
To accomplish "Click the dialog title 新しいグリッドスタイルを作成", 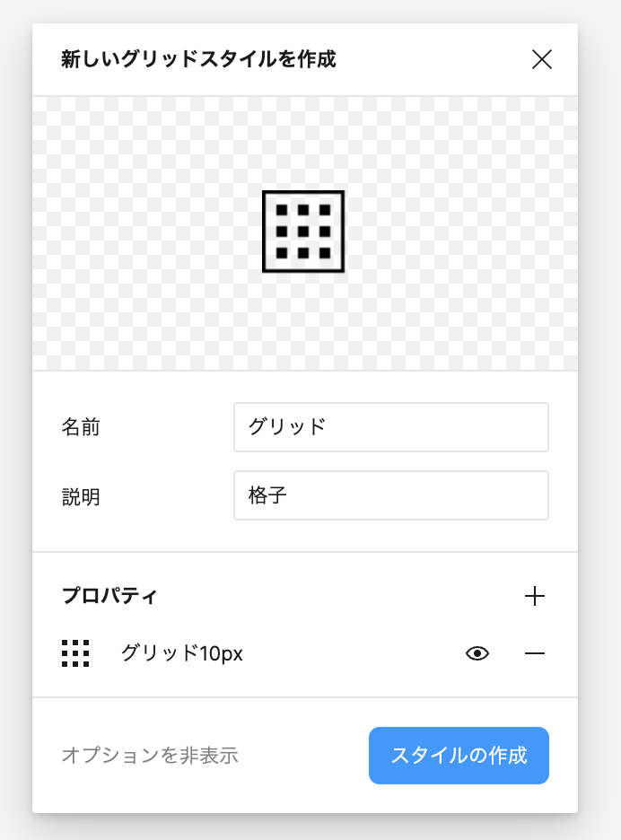I will tap(198, 60).
